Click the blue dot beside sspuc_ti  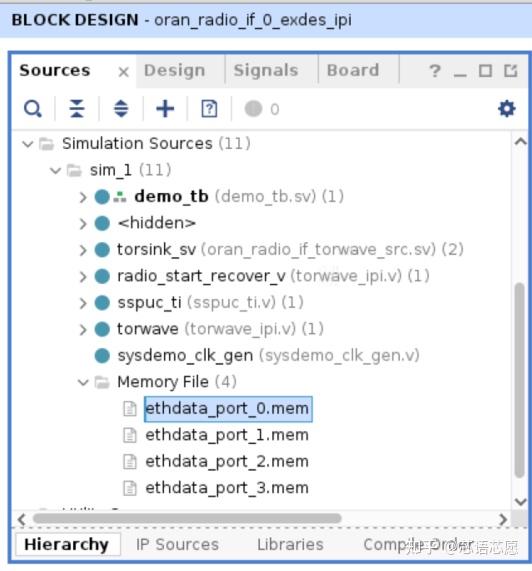(102, 303)
